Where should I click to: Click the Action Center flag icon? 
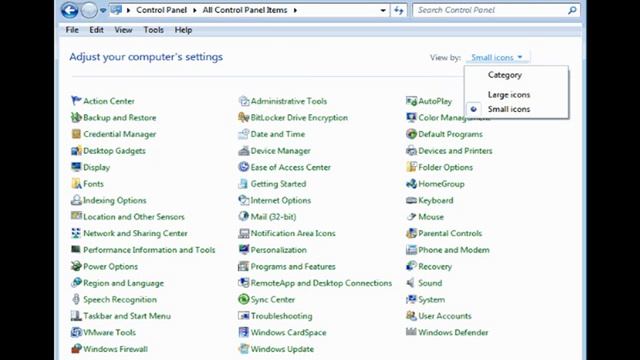point(76,100)
